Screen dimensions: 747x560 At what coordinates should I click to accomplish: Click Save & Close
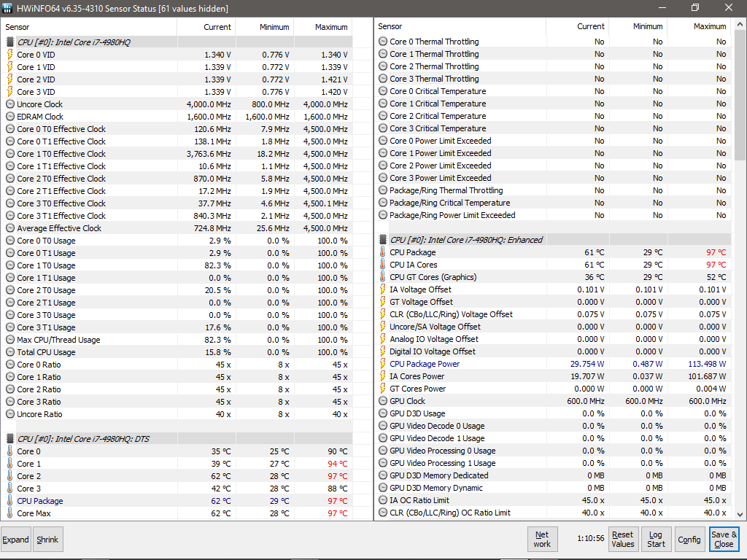724,540
